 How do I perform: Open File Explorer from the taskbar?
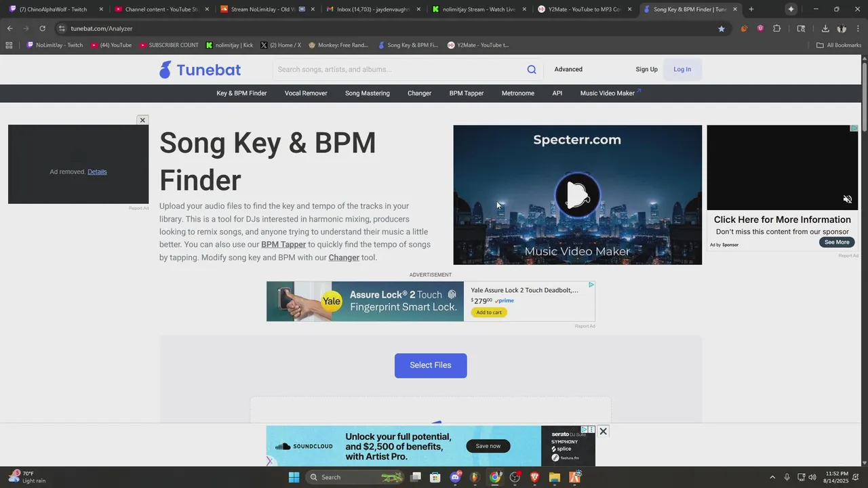click(555, 477)
